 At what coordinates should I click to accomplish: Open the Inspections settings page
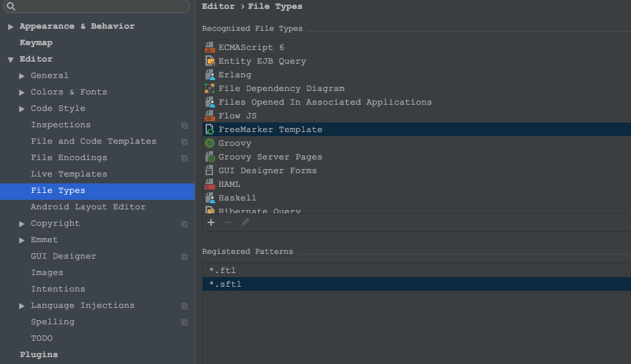coord(61,125)
